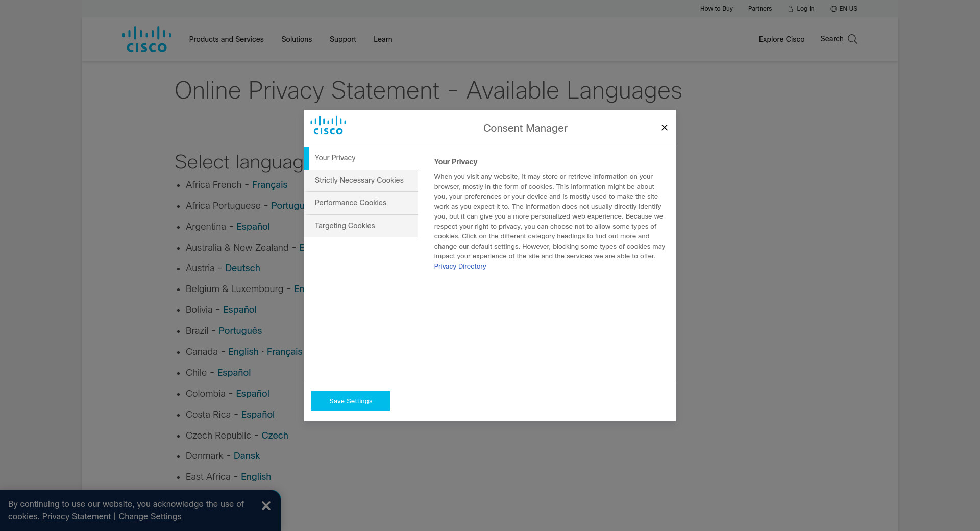Click Save Settings button

coord(351,401)
